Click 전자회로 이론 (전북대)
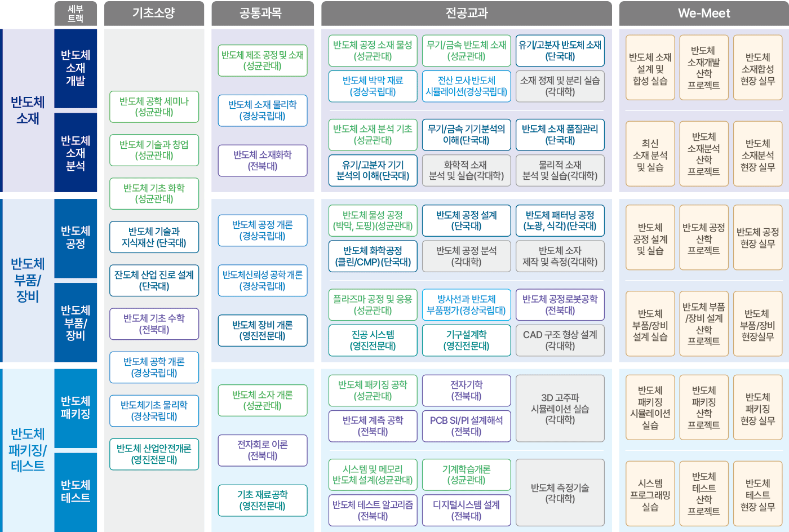Screen dimensions: 789x532 click(x=263, y=450)
